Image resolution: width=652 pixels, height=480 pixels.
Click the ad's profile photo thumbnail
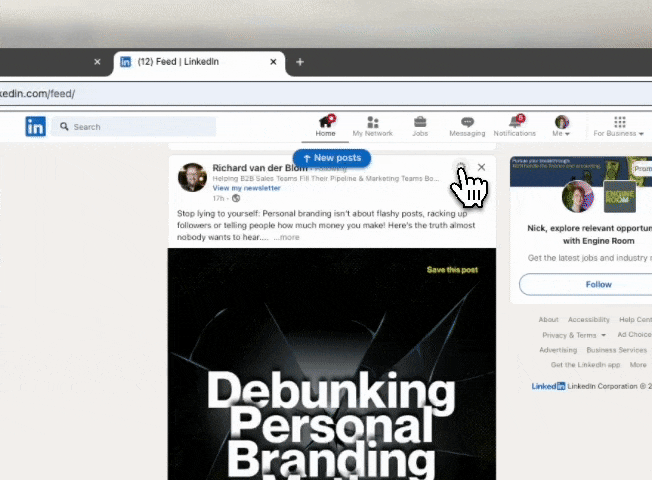[x=578, y=196]
